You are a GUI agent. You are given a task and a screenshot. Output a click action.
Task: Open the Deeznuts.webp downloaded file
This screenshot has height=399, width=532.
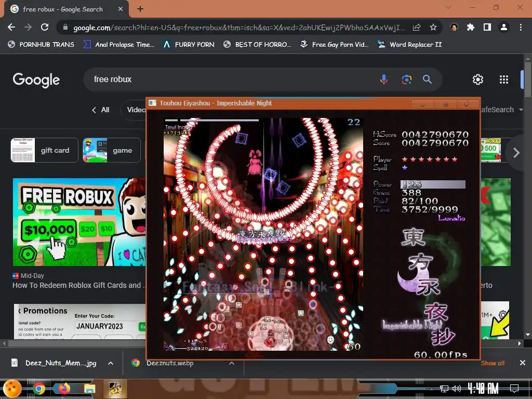[x=163, y=363]
